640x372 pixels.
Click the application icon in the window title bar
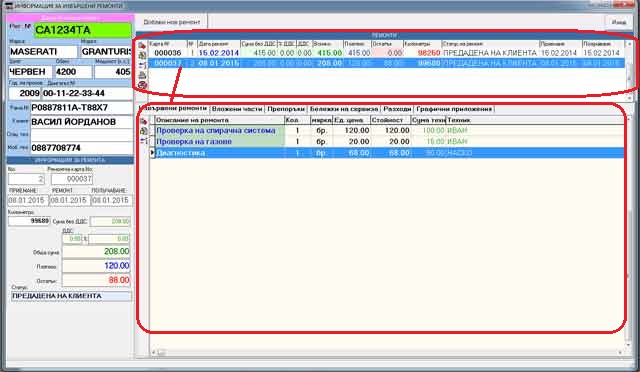tap(8, 6)
